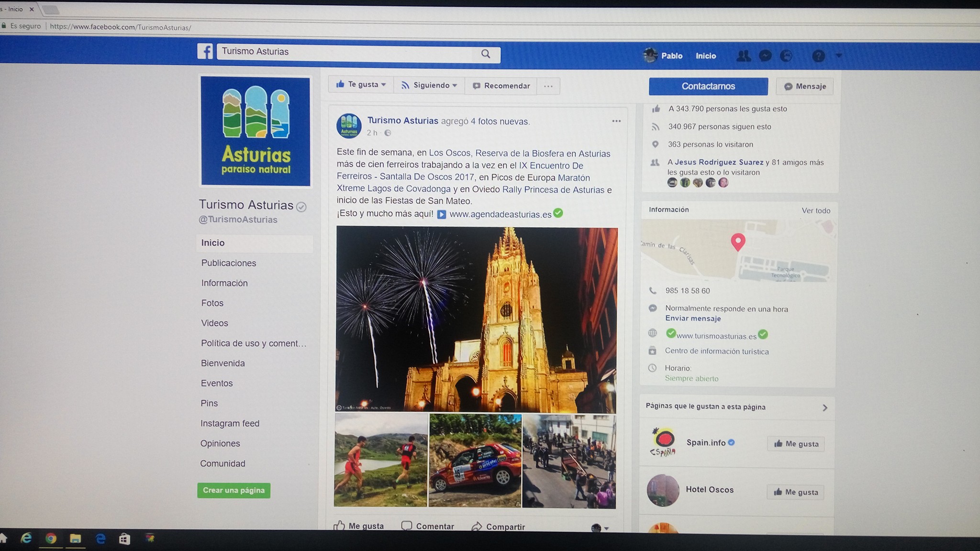Image resolution: width=980 pixels, height=551 pixels.
Task: Open Información section in sidebar
Action: [x=224, y=283]
